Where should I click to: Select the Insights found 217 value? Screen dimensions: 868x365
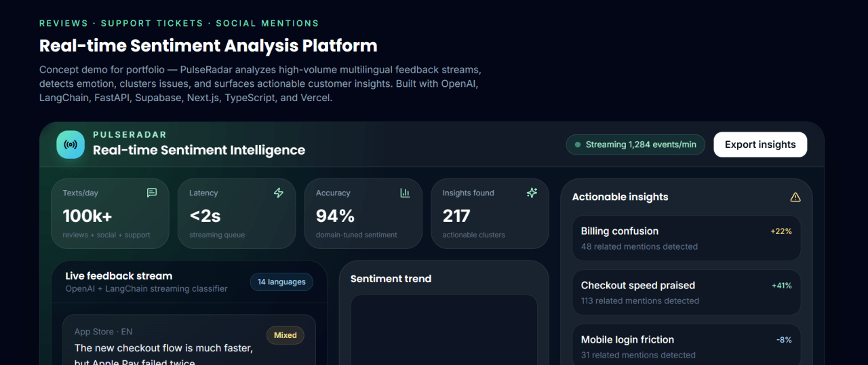click(x=456, y=216)
